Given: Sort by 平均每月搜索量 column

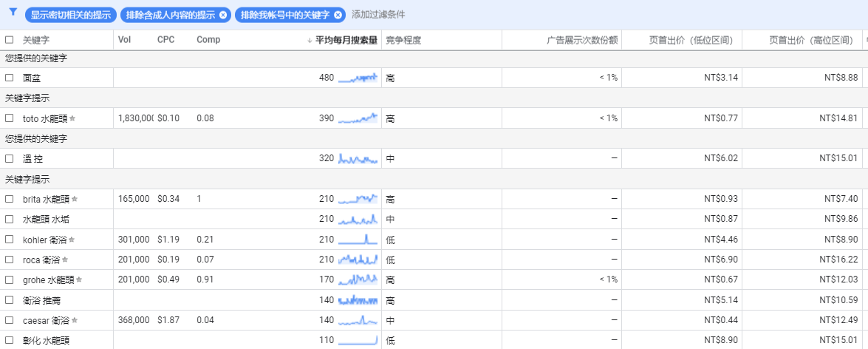Looking at the screenshot, I should click(x=346, y=40).
